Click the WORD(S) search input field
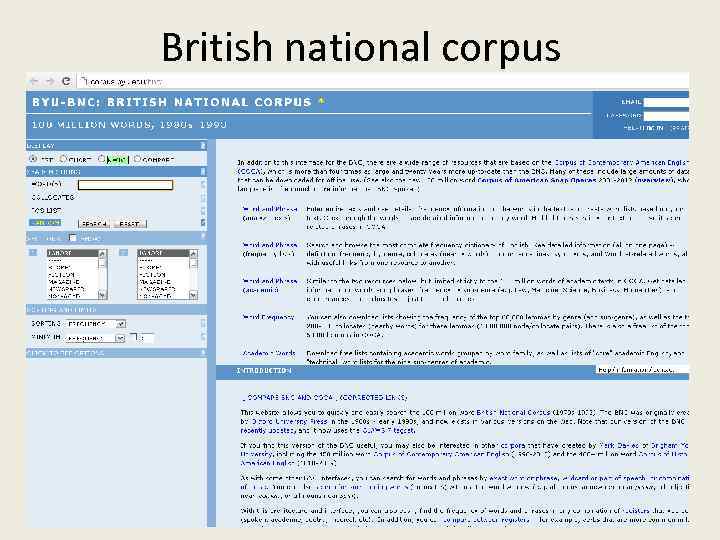Screen dimensions: 720x540 [125, 185]
